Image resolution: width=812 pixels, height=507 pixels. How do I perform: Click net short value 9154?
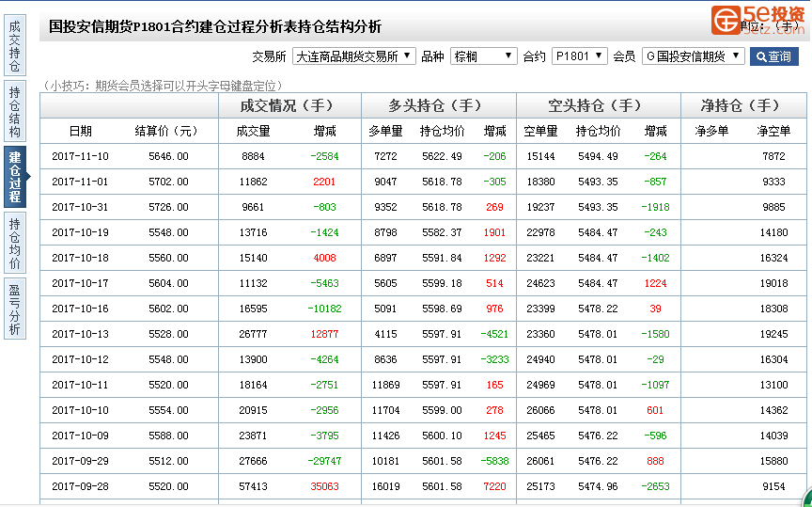click(773, 487)
